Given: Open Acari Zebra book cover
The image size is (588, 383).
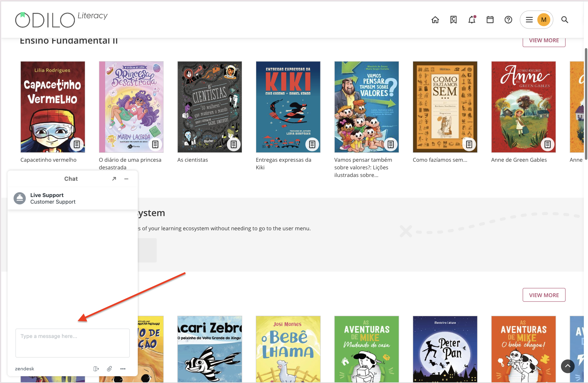Looking at the screenshot, I should coord(210,349).
